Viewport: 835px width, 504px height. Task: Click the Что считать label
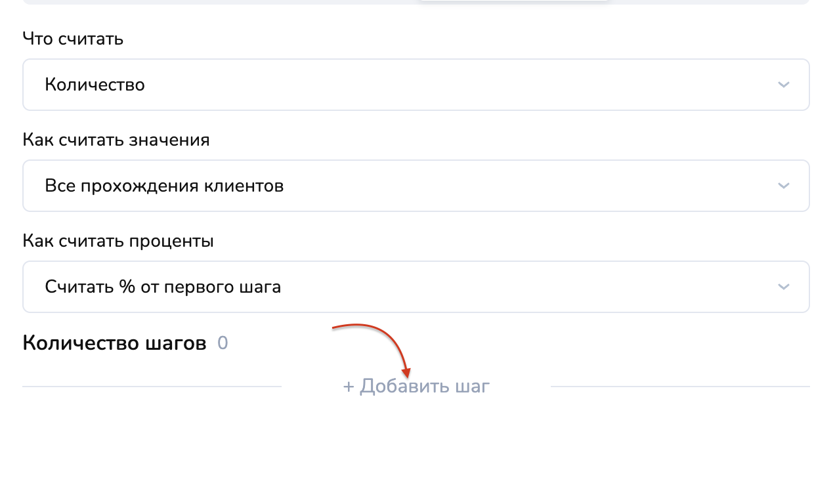(x=73, y=39)
